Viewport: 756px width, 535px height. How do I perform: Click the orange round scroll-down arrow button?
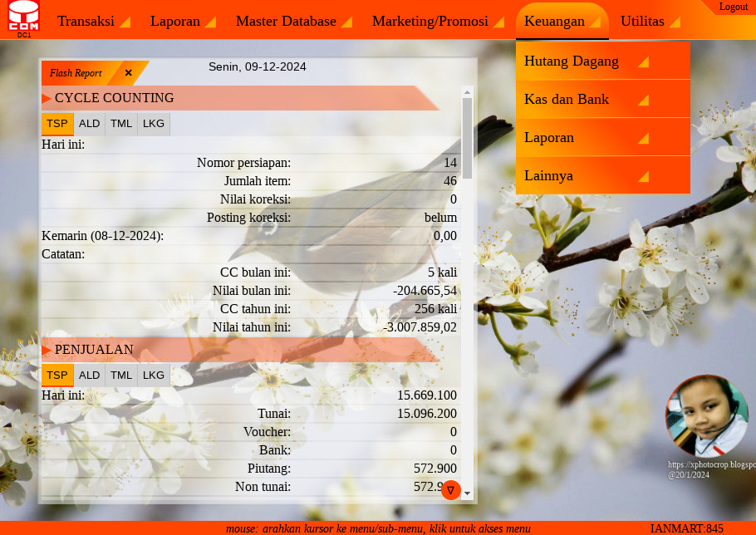[x=450, y=490]
